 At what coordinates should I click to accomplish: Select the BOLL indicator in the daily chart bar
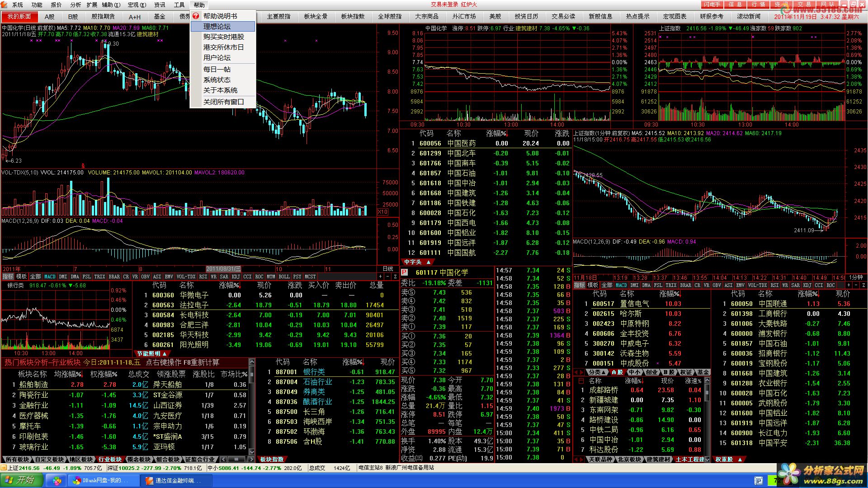[x=284, y=277]
